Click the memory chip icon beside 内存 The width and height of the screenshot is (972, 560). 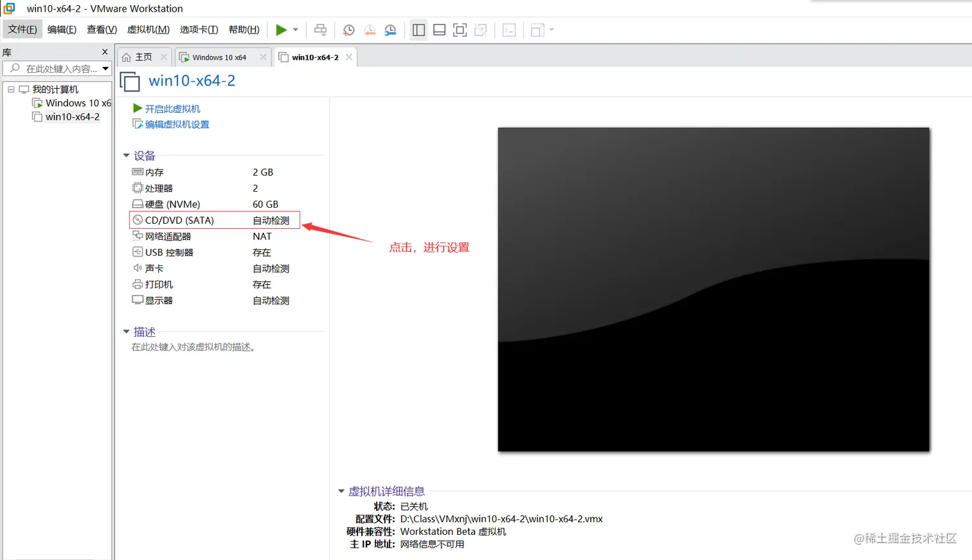tap(138, 172)
